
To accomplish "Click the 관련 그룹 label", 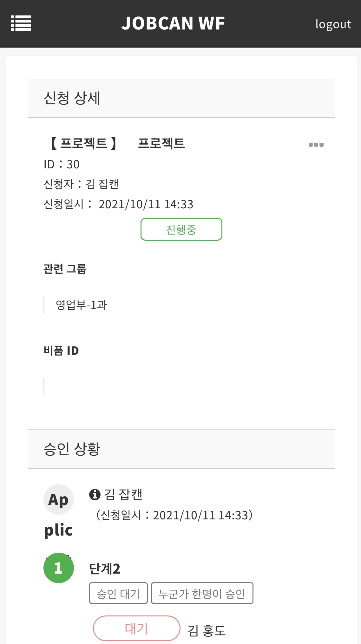I will click(x=65, y=269).
